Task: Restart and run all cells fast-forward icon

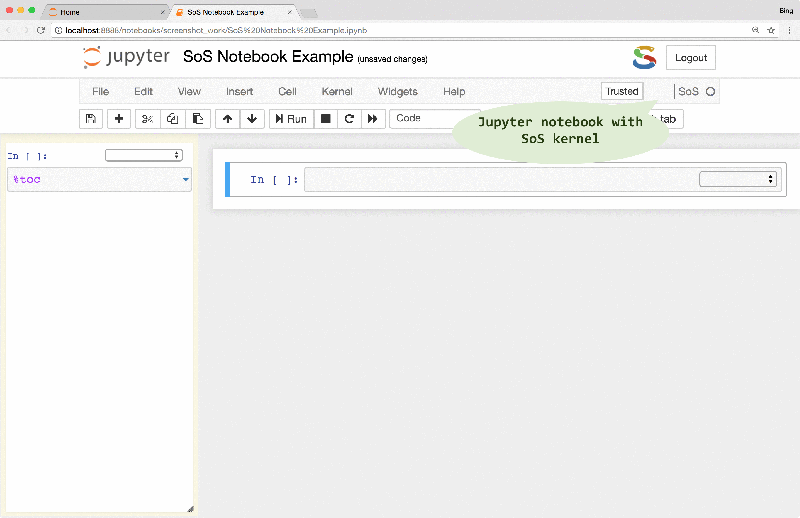Action: (x=373, y=119)
